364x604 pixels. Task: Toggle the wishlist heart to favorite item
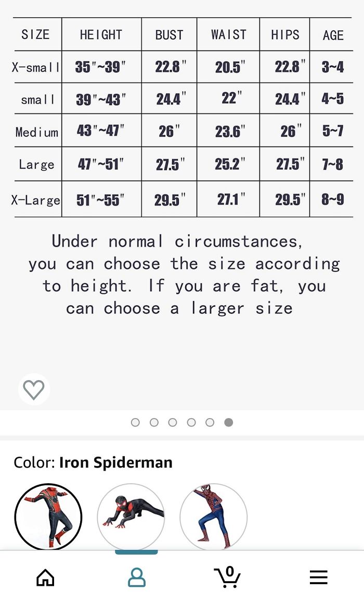[33, 389]
